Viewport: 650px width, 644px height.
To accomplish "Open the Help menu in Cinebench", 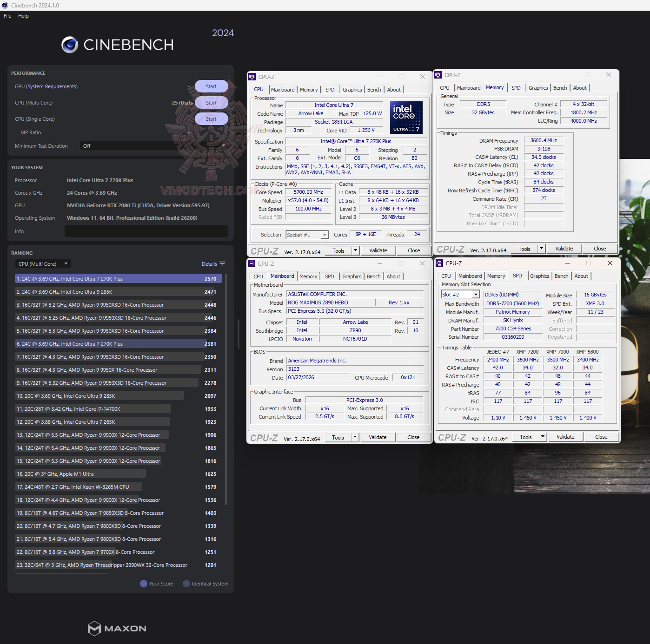I will (x=23, y=16).
